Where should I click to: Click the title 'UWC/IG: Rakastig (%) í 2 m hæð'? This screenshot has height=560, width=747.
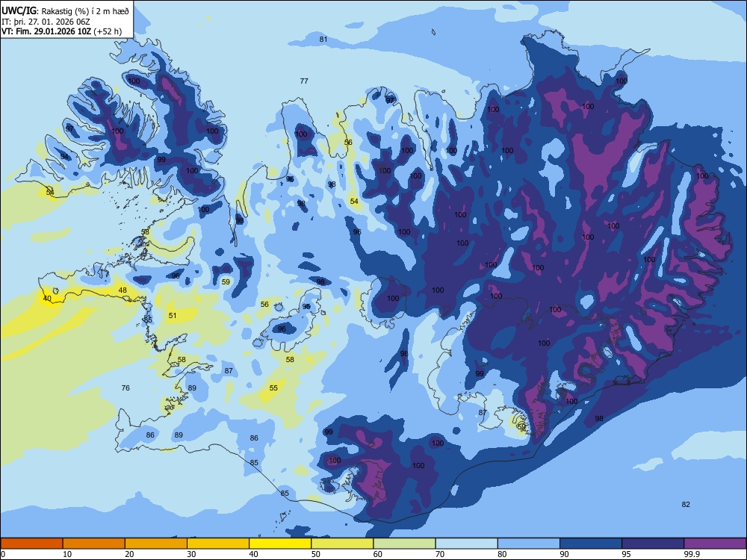coord(65,10)
